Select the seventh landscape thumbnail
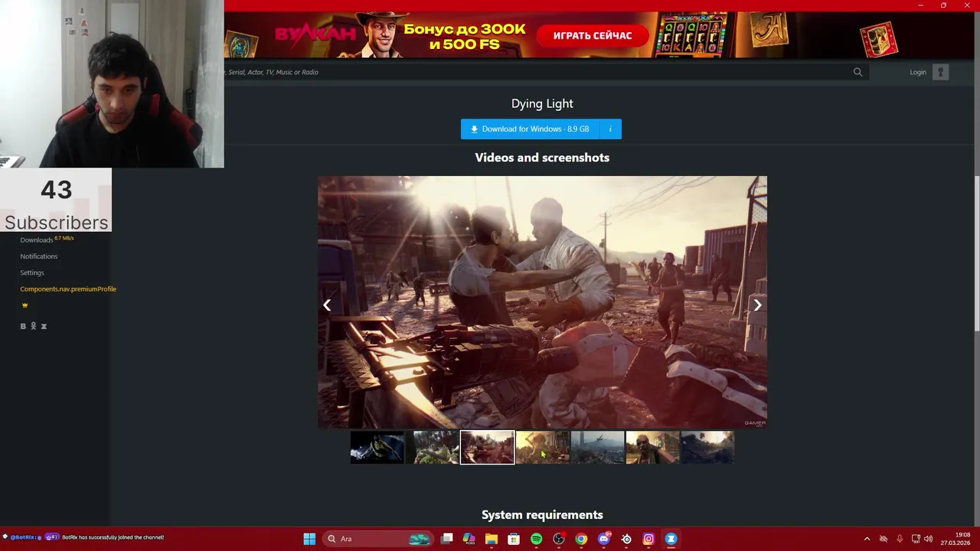This screenshot has height=551, width=980. [707, 448]
